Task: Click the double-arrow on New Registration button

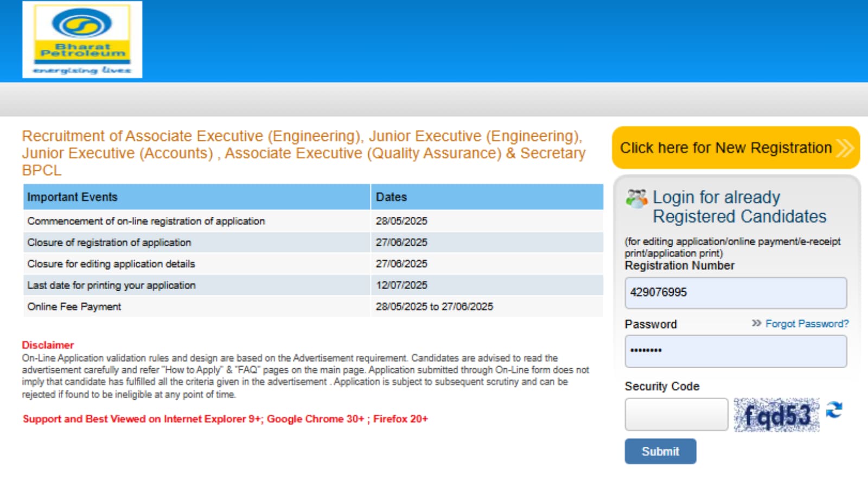Action: tap(845, 147)
